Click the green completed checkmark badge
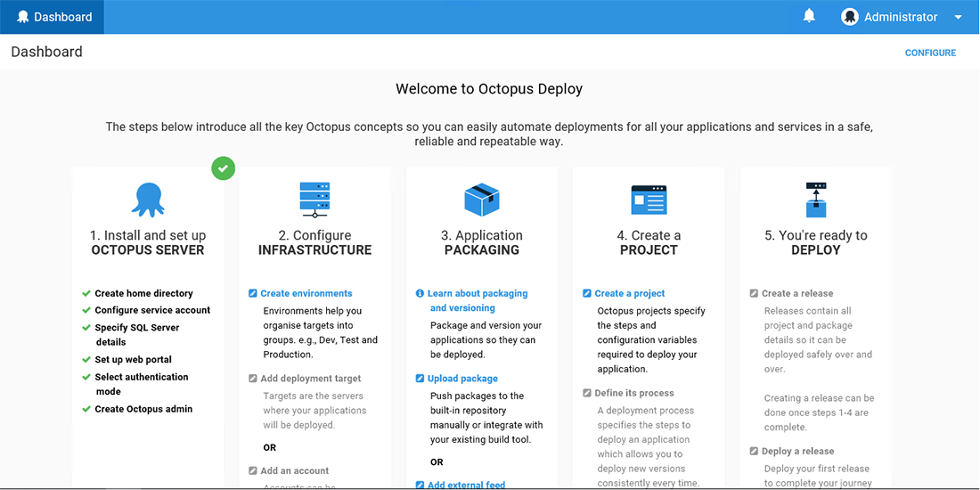This screenshot has height=490, width=980. tap(224, 167)
